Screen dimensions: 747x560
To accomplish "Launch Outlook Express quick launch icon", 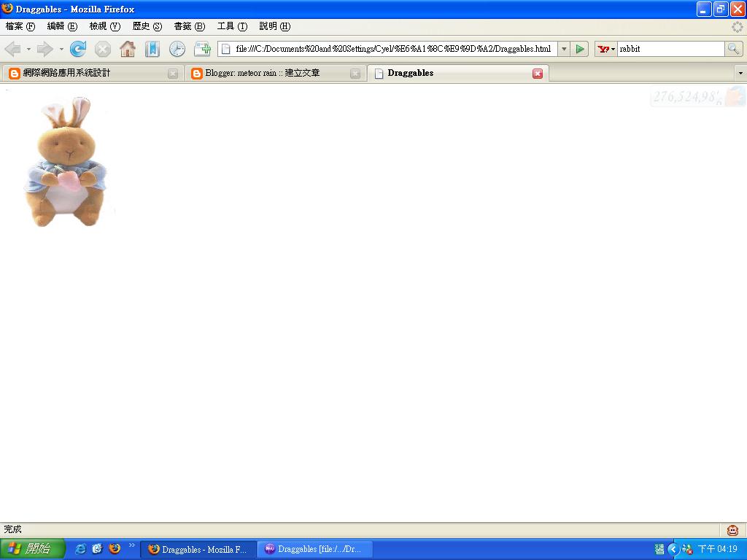I will [97, 548].
